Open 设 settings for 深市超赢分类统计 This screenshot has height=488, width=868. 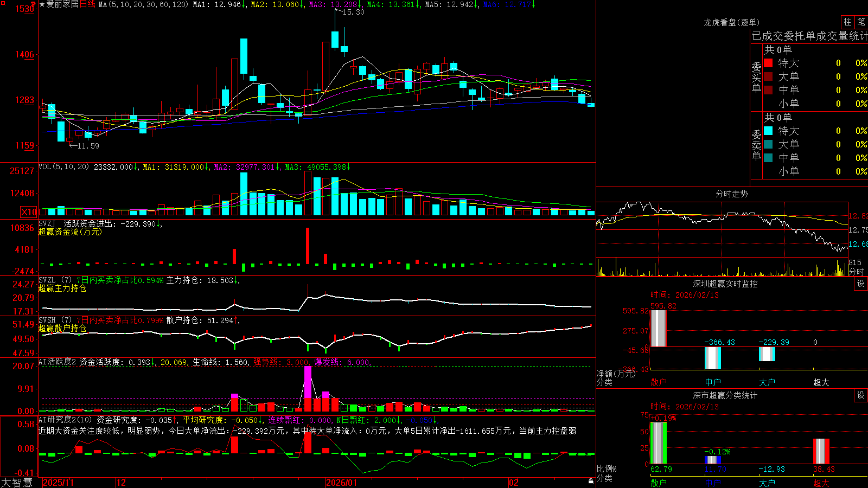tap(861, 395)
